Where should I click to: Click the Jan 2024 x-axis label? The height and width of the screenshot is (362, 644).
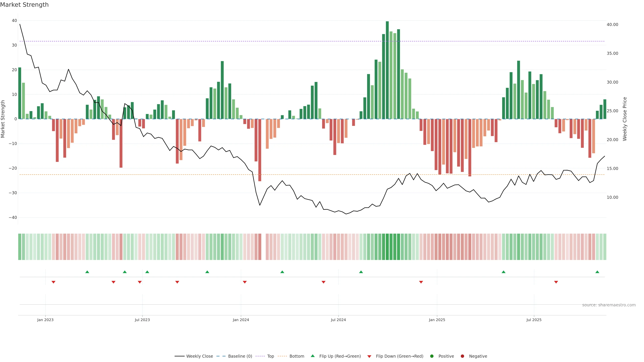[241, 320]
